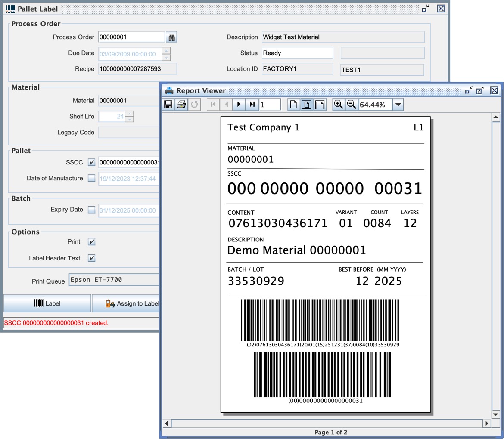Image resolution: width=504 pixels, height=439 pixels.
Task: Go to next page in Report Viewer
Action: [x=239, y=105]
